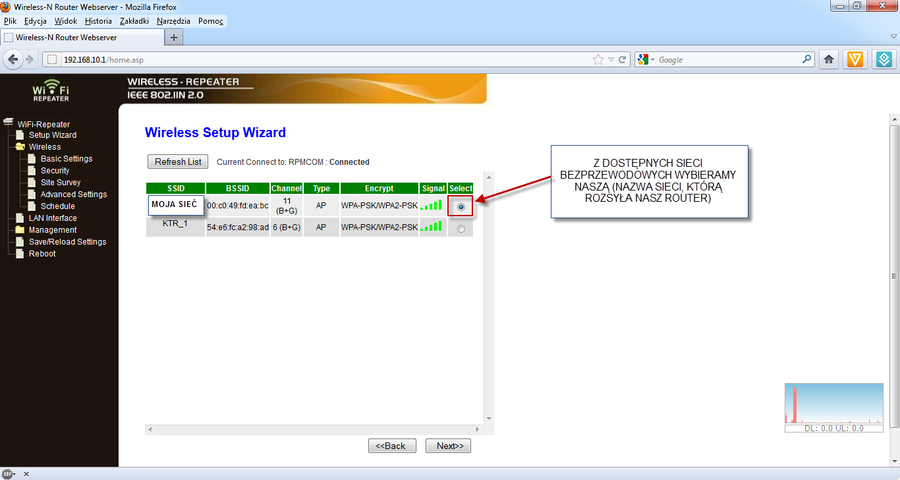
Task: Open a new tab with plus button
Action: tap(175, 37)
